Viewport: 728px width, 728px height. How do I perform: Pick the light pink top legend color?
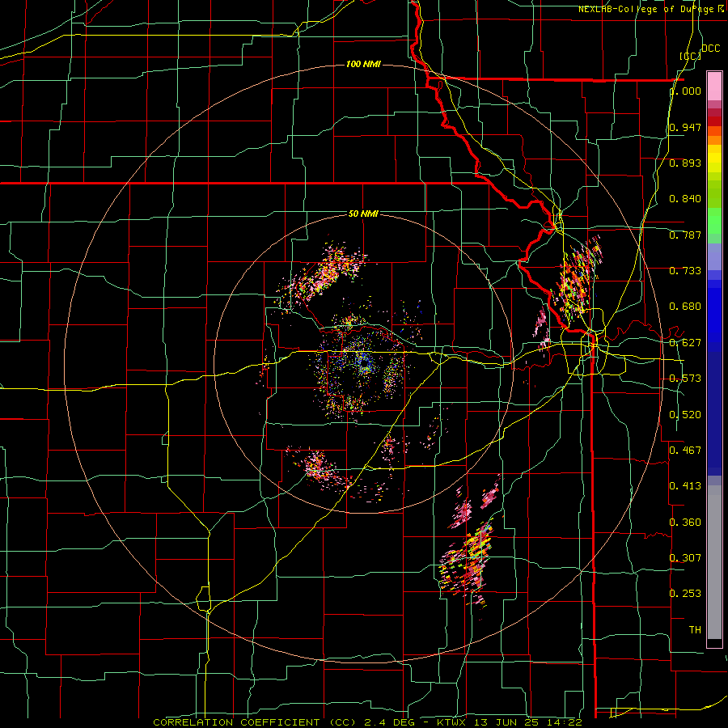[x=714, y=86]
